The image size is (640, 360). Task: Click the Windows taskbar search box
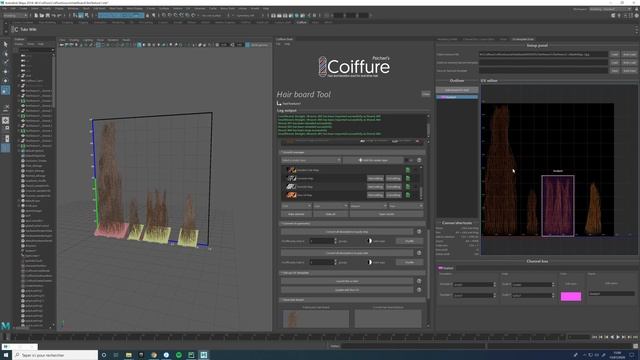click(55, 355)
